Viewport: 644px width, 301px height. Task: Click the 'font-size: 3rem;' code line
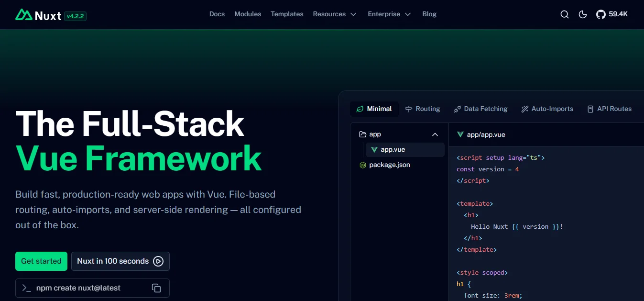pyautogui.click(x=493, y=295)
